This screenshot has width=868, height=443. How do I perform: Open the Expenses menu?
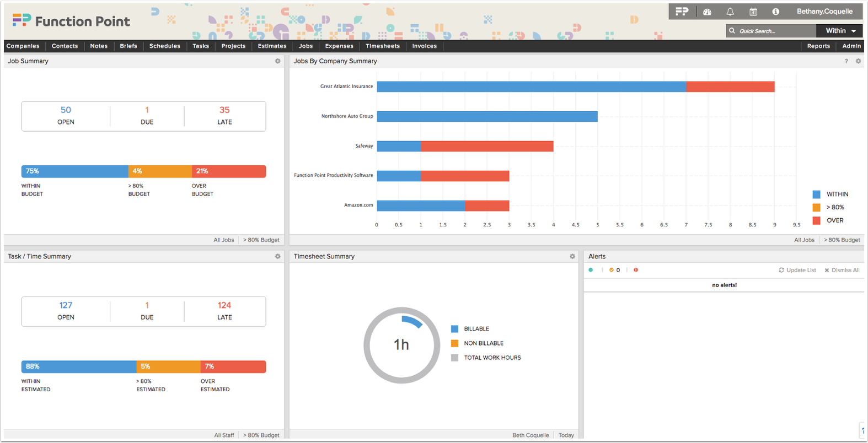(339, 46)
